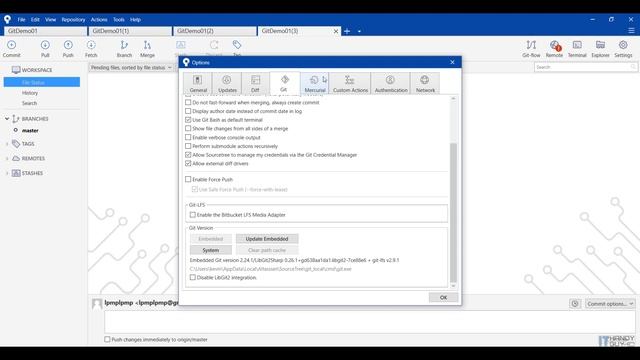This screenshot has height=360, width=640.
Task: Check Enable Force Push
Action: coord(188,179)
